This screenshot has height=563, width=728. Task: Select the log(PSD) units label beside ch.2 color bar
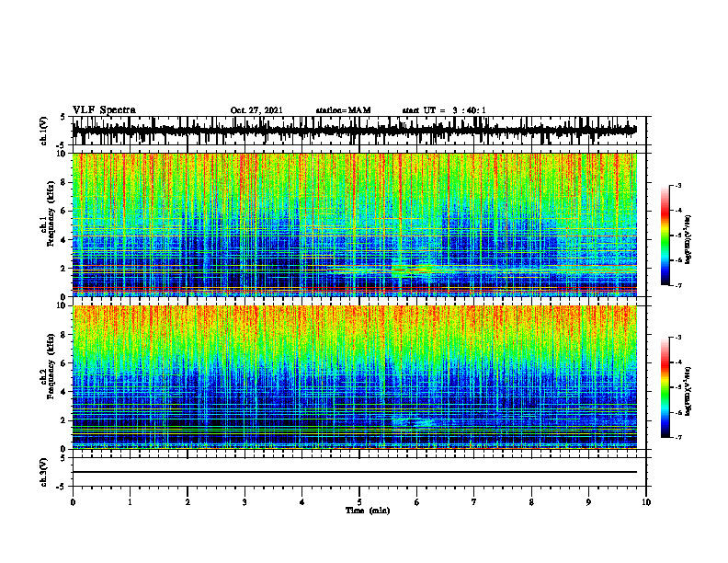[x=688, y=390]
